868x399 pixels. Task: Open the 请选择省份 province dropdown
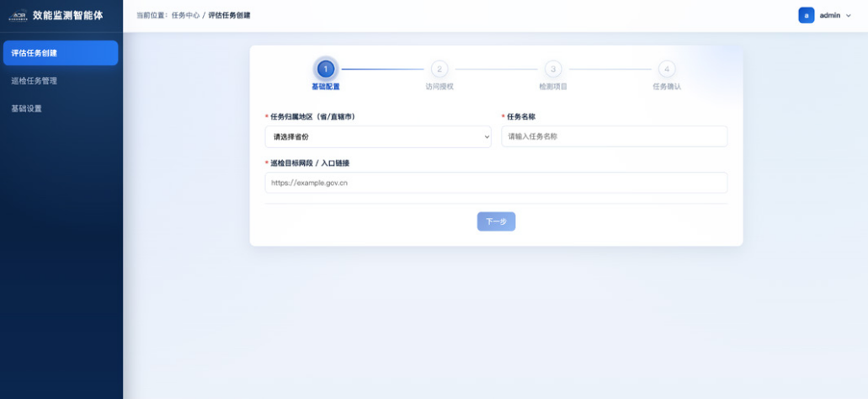(378, 136)
